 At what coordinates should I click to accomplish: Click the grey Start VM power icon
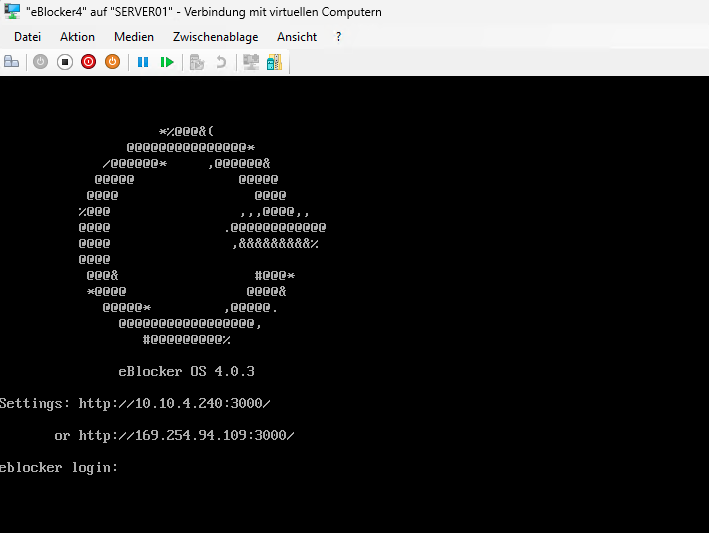click(x=40, y=62)
